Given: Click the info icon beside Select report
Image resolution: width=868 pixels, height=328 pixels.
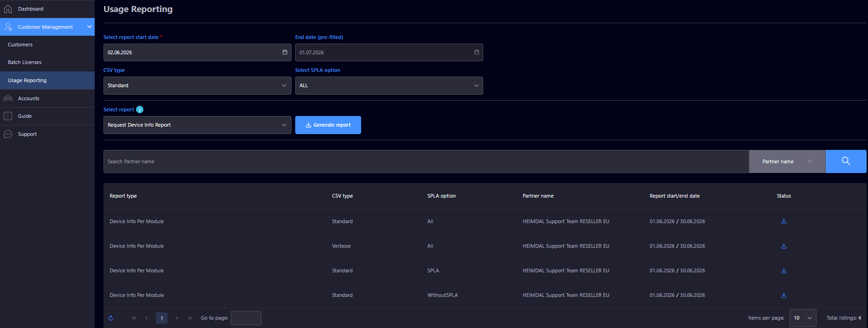Looking at the screenshot, I should pos(140,109).
